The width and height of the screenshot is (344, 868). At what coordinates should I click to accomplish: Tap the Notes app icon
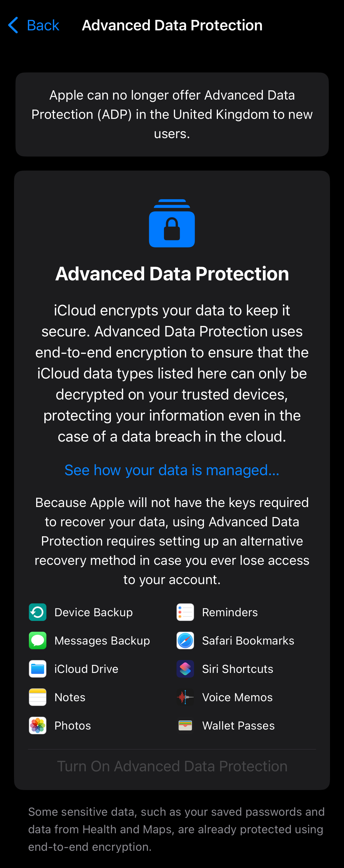click(x=38, y=697)
